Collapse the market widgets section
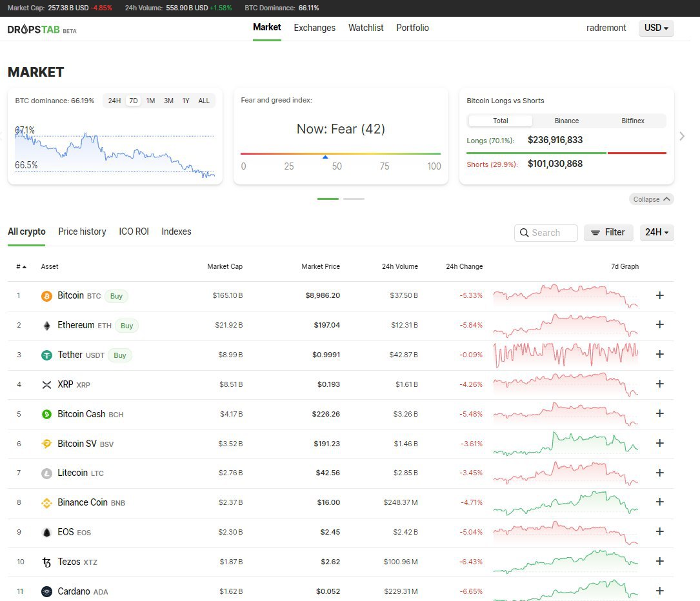This screenshot has height=601, width=700. (652, 199)
